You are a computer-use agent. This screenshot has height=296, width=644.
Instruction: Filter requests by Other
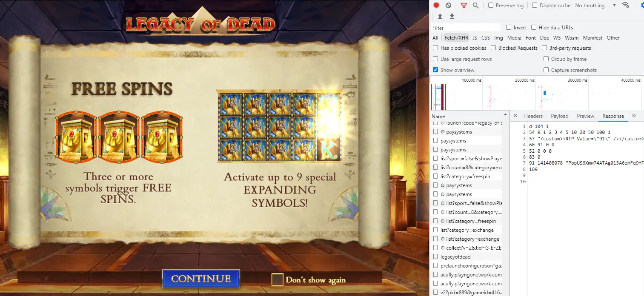point(613,38)
